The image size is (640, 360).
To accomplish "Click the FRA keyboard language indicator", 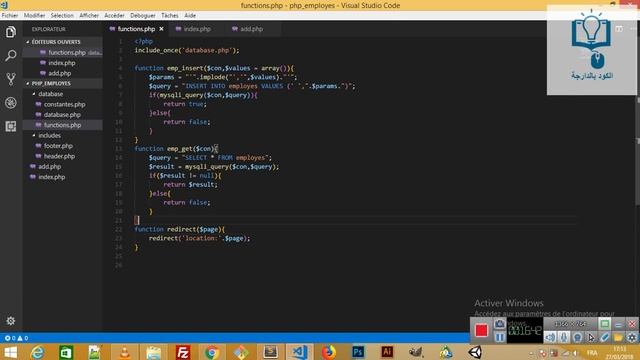I will click(592, 353).
